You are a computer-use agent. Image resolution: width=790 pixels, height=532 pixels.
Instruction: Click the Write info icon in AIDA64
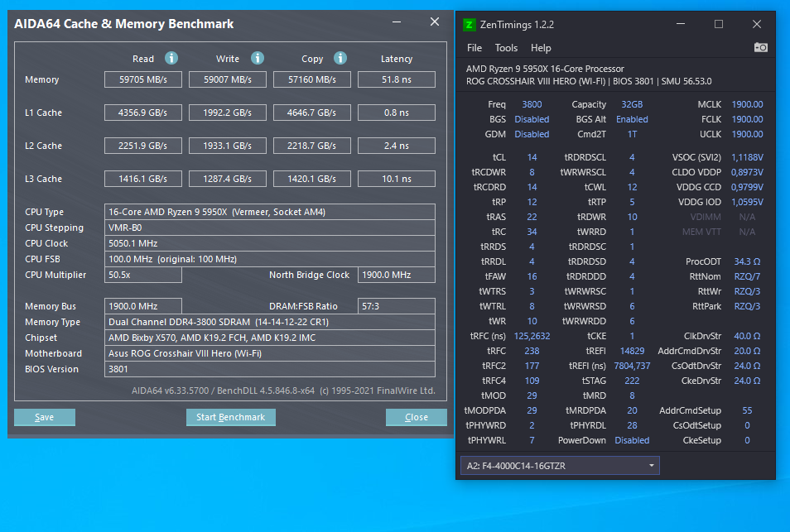[258, 59]
